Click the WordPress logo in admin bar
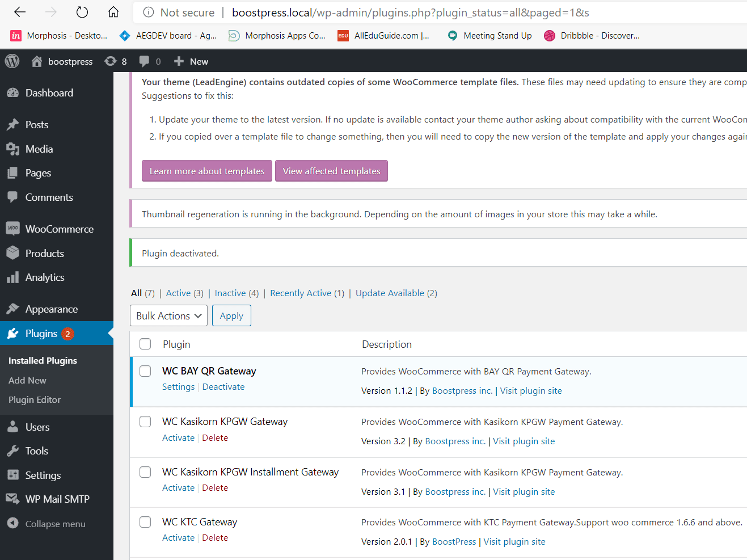 pyautogui.click(x=12, y=61)
